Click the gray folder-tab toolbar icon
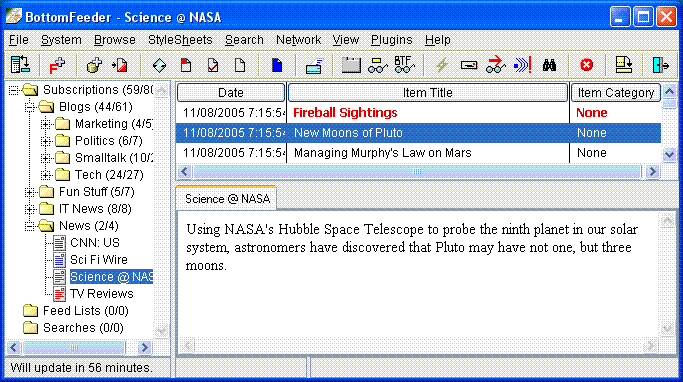The width and height of the screenshot is (683, 382). (x=351, y=65)
